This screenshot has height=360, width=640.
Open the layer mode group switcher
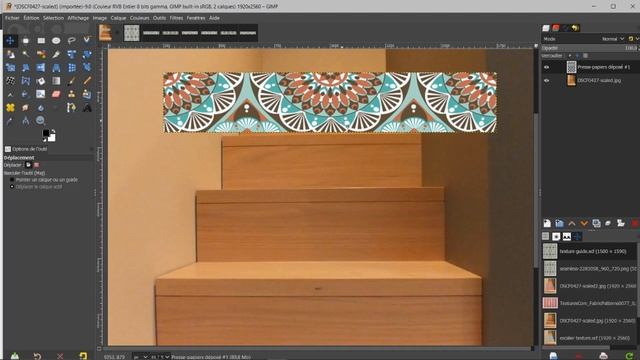(633, 39)
